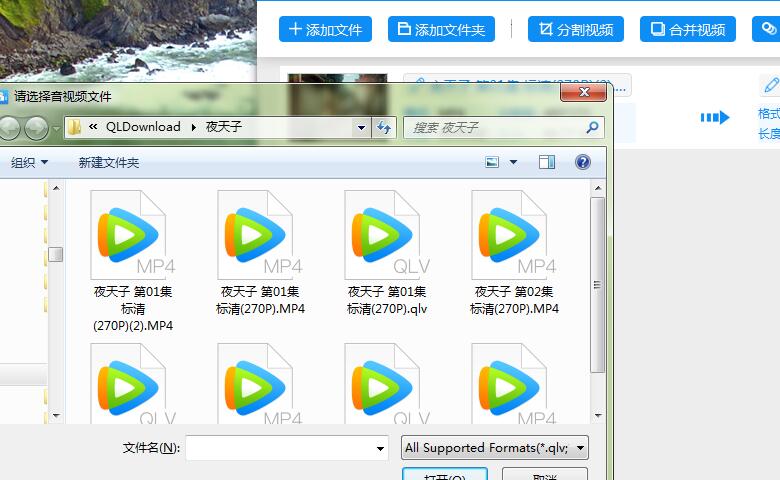The height and width of the screenshot is (480, 780).
Task: Click file list scrollbar up arrow
Action: click(x=598, y=188)
